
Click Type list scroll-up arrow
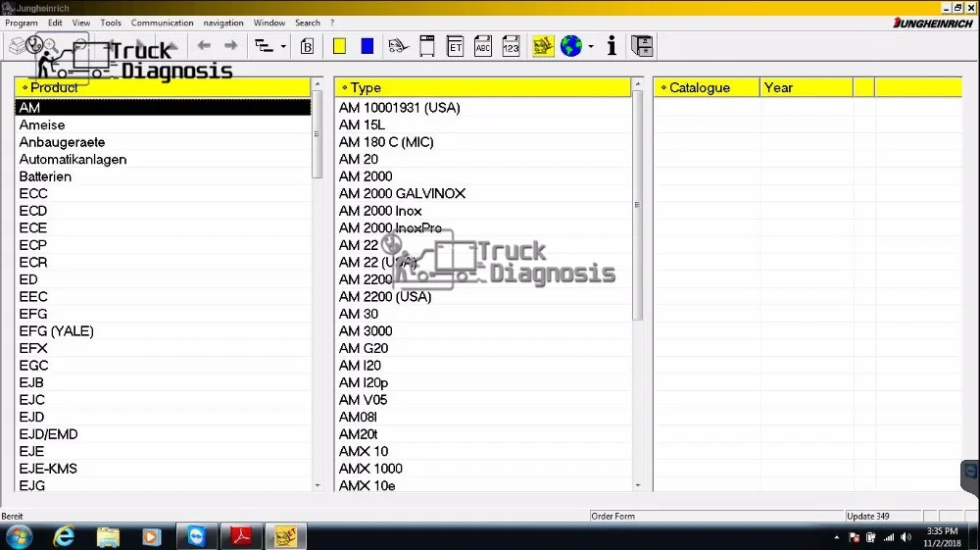tap(638, 83)
